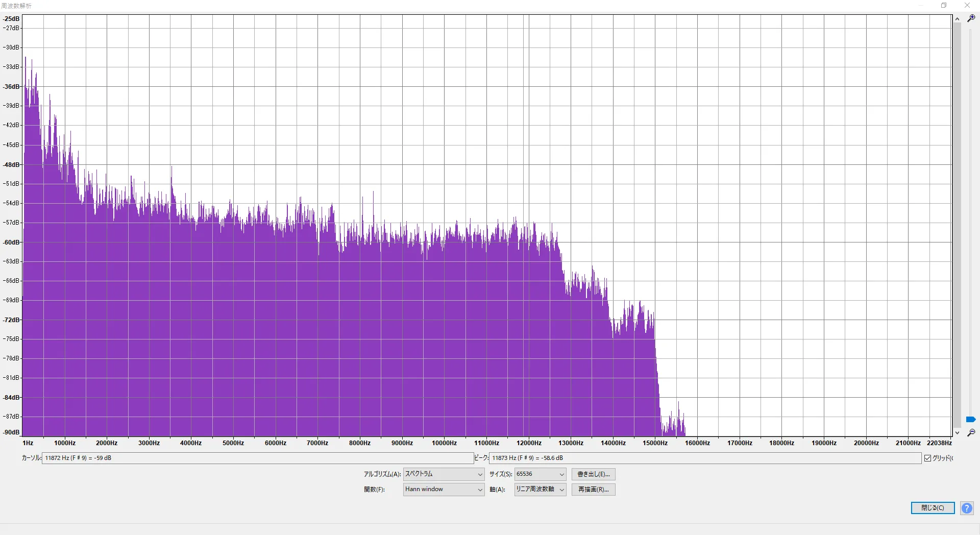This screenshot has height=535, width=980.
Task: Click the 書き出し(E)... export button
Action: click(x=593, y=474)
